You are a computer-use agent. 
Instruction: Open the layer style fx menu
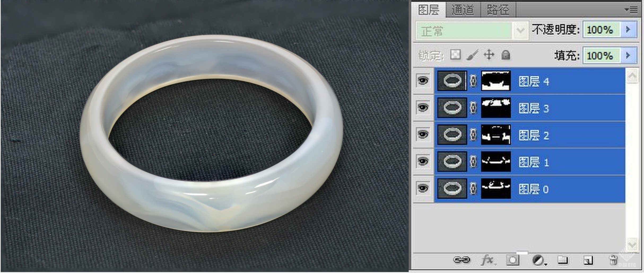[x=488, y=260]
